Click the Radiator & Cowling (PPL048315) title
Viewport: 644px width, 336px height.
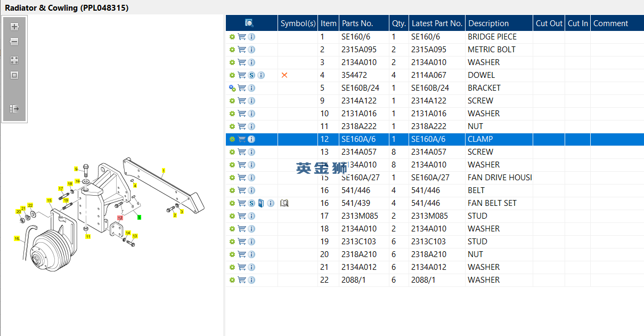tap(67, 8)
